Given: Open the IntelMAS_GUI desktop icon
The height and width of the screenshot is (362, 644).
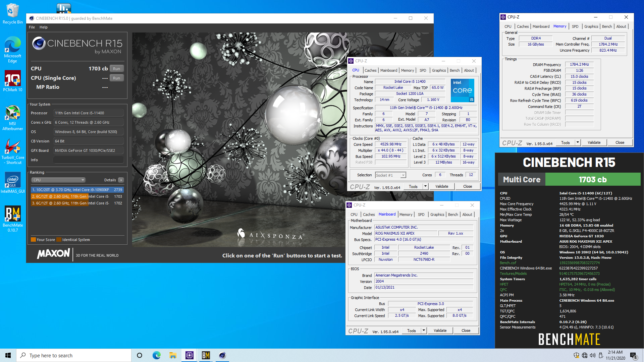Looking at the screenshot, I should (12, 183).
